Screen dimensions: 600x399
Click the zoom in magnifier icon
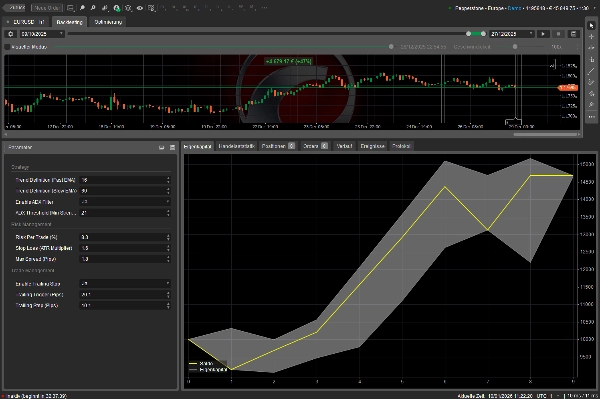82,8
